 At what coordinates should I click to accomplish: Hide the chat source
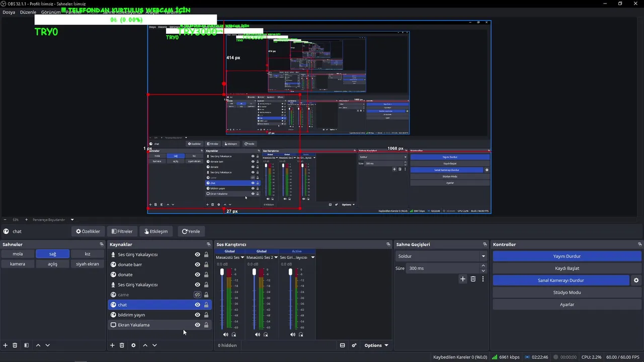(x=197, y=305)
